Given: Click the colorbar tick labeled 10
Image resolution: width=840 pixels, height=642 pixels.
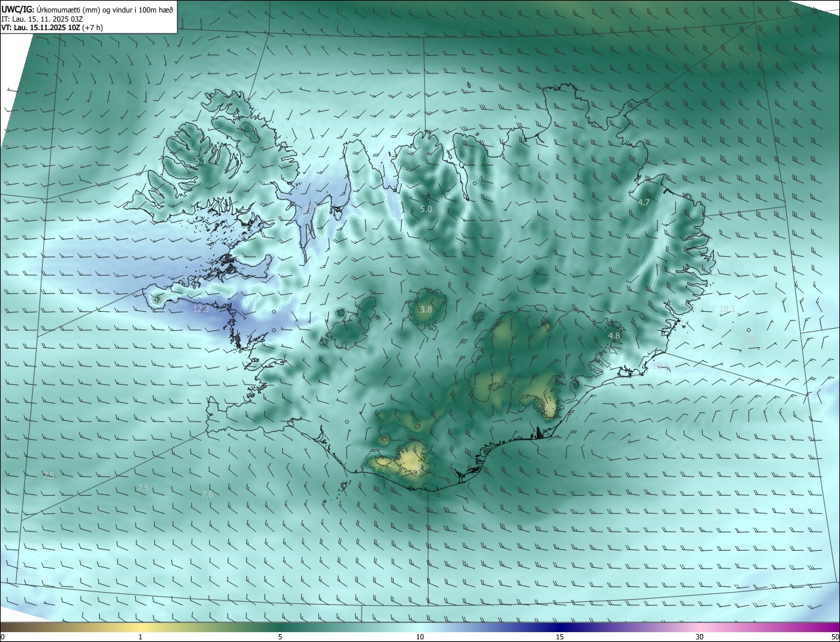Looking at the screenshot, I should pyautogui.click(x=420, y=637).
